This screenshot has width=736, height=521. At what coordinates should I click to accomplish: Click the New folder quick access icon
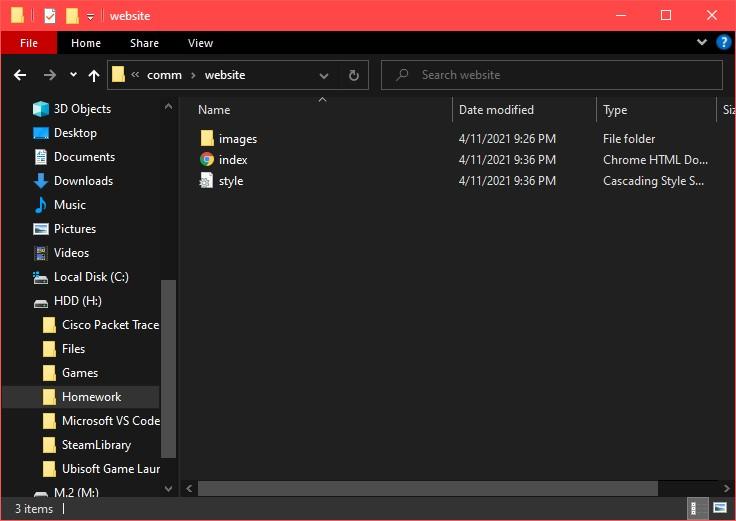click(72, 15)
